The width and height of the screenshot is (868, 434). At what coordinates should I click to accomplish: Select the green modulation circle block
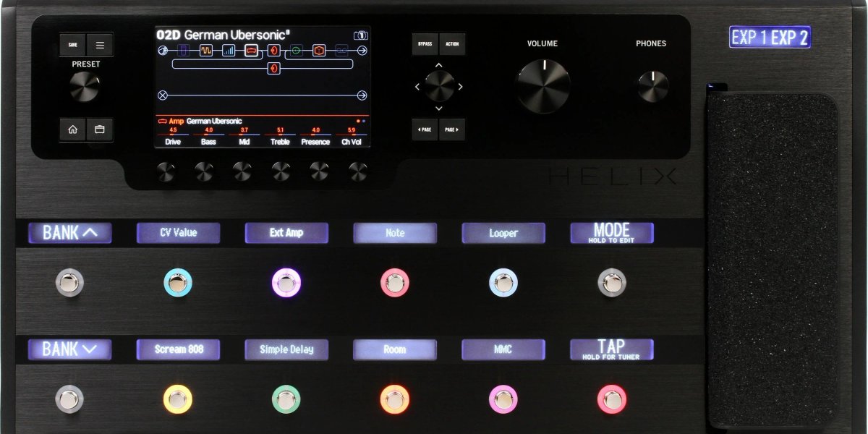point(297,51)
